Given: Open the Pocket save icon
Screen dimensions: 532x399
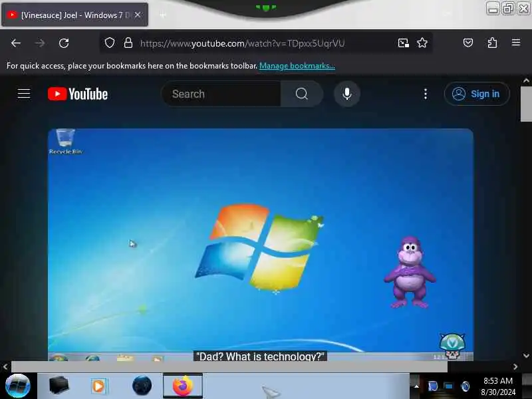Looking at the screenshot, I should [x=468, y=43].
